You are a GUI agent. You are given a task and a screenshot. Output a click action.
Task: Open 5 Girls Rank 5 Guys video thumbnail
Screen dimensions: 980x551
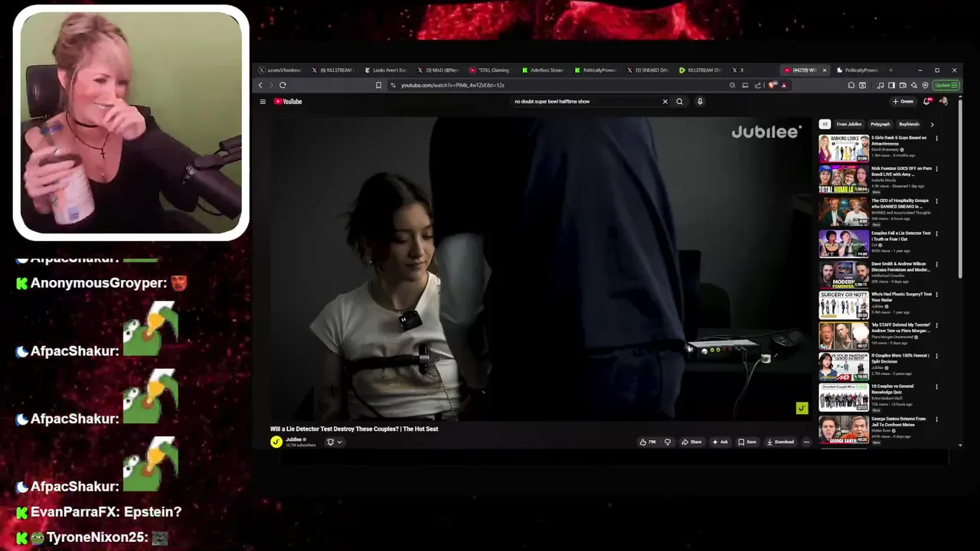tap(844, 148)
